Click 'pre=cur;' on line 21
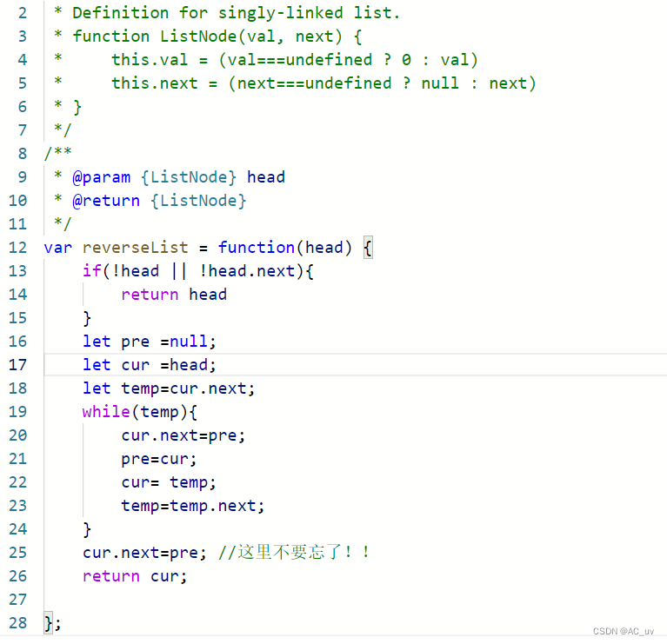The width and height of the screenshot is (667, 644). click(159, 460)
